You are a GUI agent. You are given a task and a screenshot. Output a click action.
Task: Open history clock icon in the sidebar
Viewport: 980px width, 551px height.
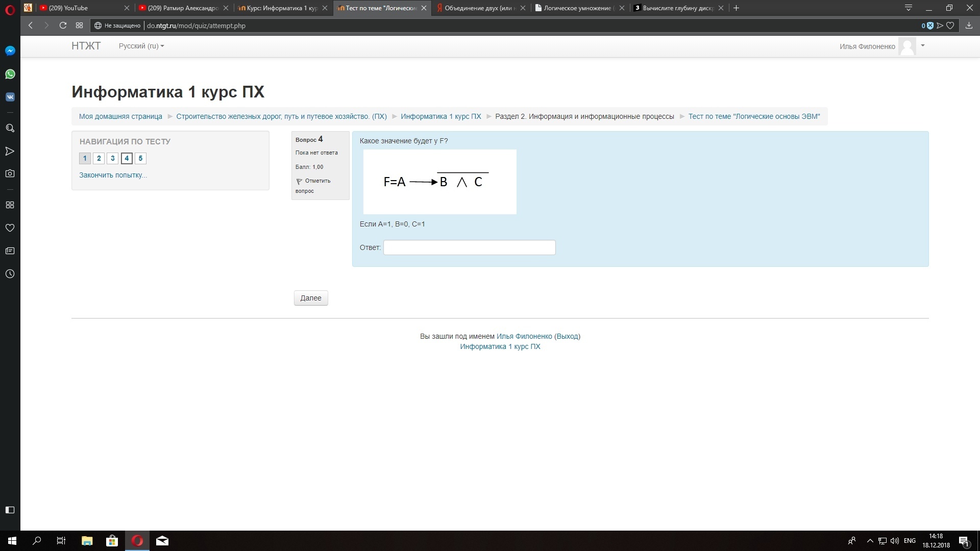tap(10, 274)
